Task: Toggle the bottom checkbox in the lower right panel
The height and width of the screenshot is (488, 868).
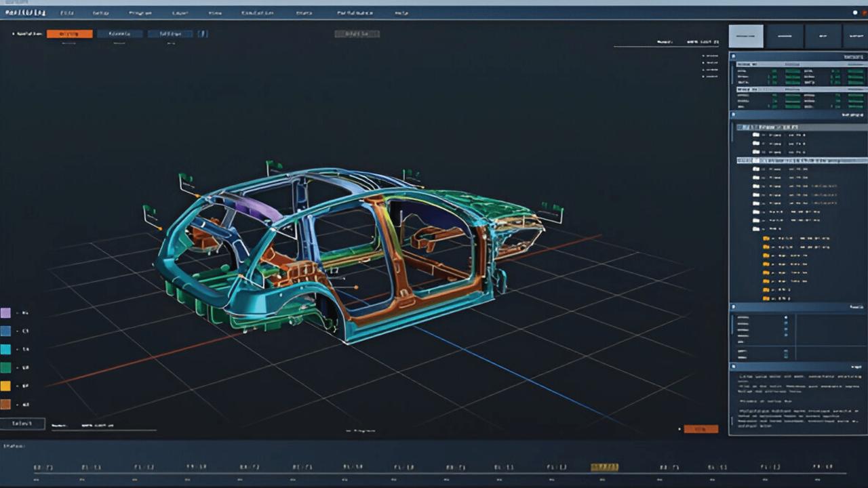Action: [786, 353]
